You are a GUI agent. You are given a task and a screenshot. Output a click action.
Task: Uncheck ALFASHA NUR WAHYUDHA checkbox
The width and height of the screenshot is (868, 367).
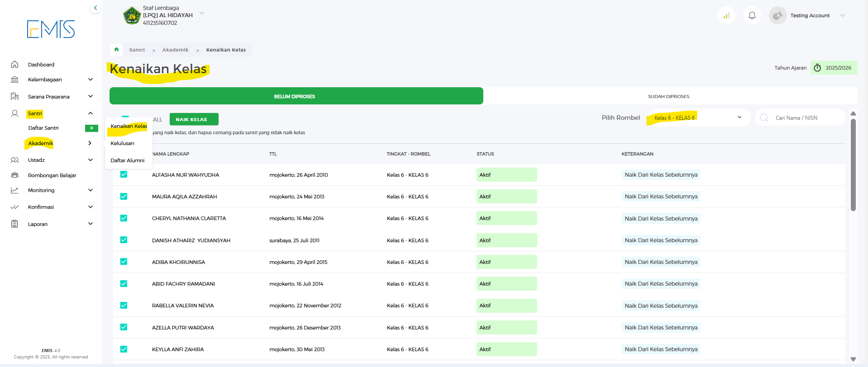124,174
